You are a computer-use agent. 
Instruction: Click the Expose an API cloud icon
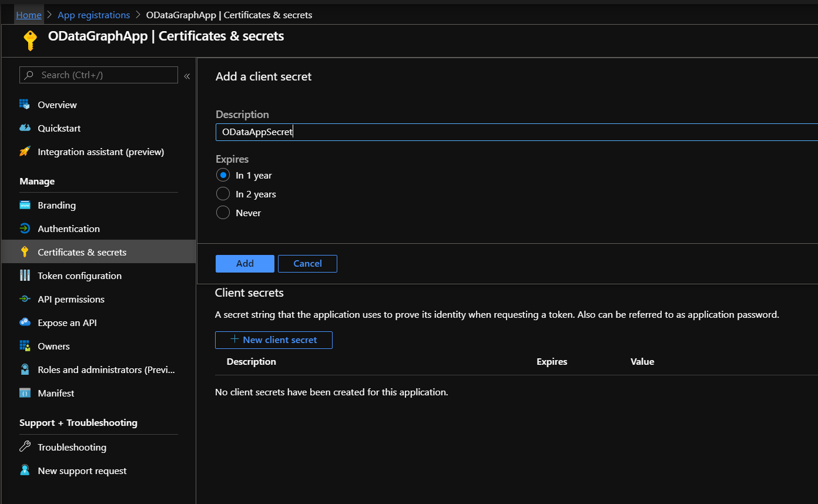(x=25, y=322)
